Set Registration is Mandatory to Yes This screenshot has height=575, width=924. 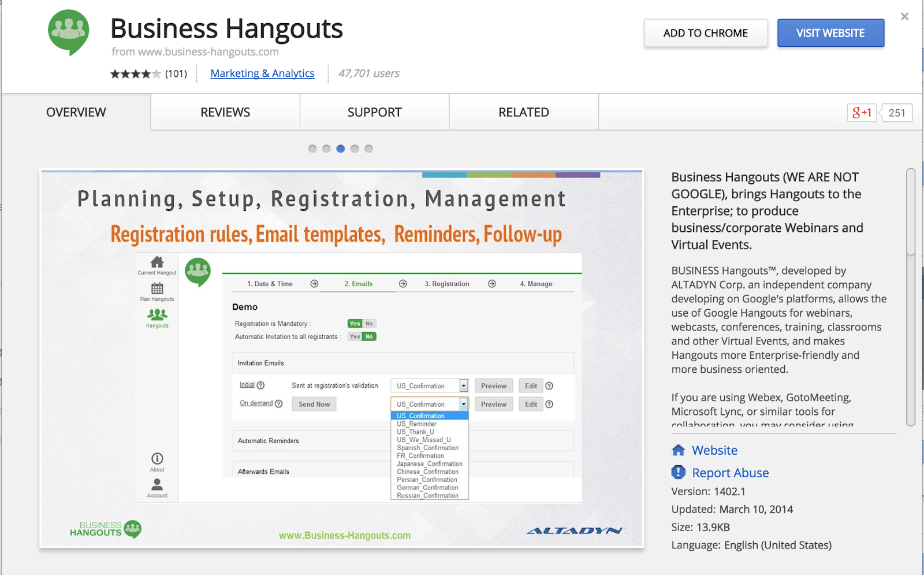point(354,323)
